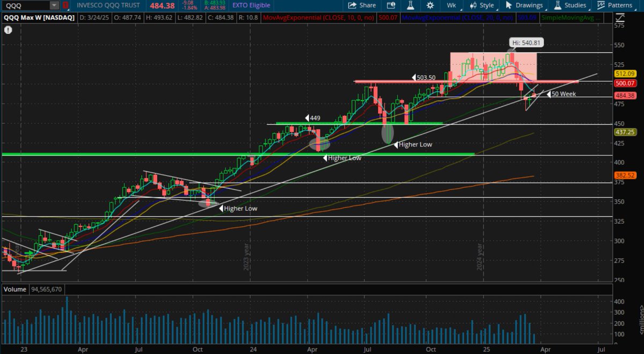Click the 484.38 last-price bubble on the axis

click(626, 95)
